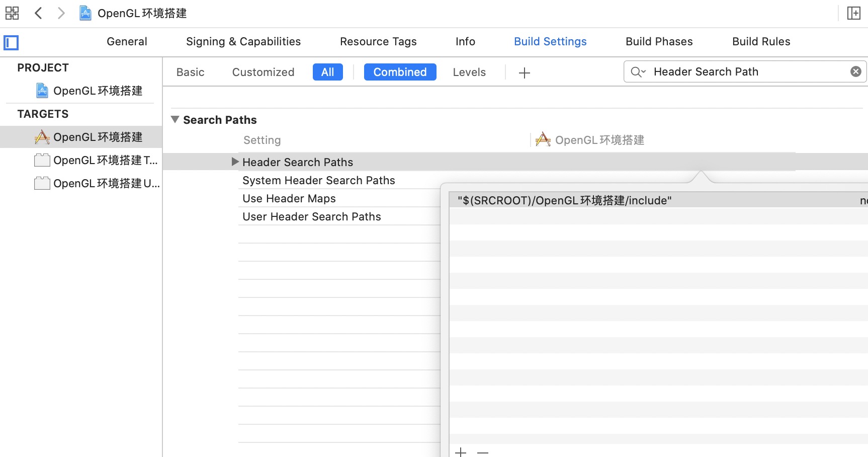Switch to the Levels view
This screenshot has width=868, height=457.
[x=469, y=72]
